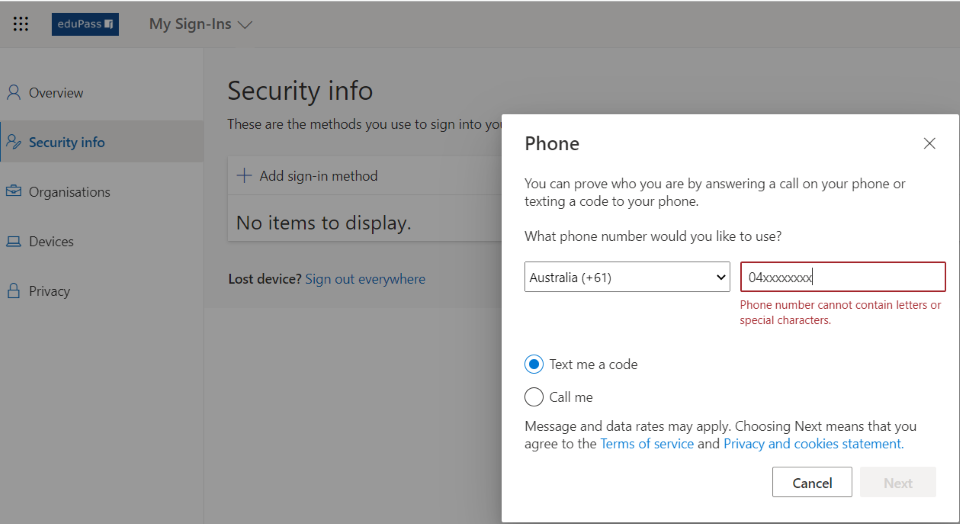Click the Next button
Screen dimensions: 960x524
[898, 482]
